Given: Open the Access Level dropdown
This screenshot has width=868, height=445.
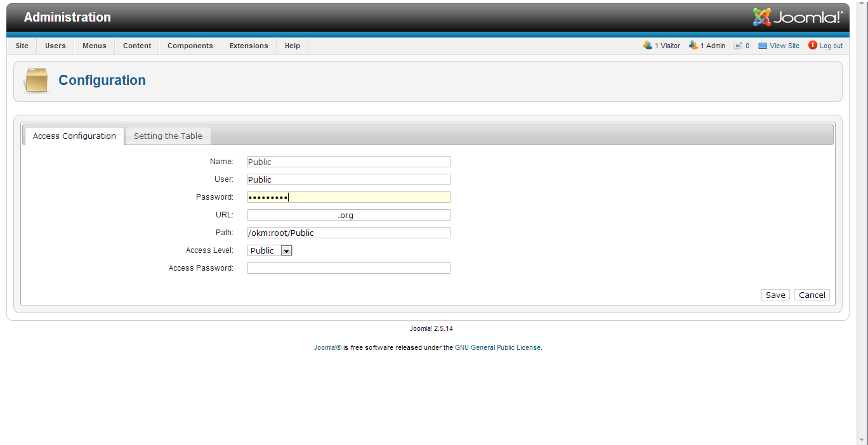Looking at the screenshot, I should coord(286,250).
